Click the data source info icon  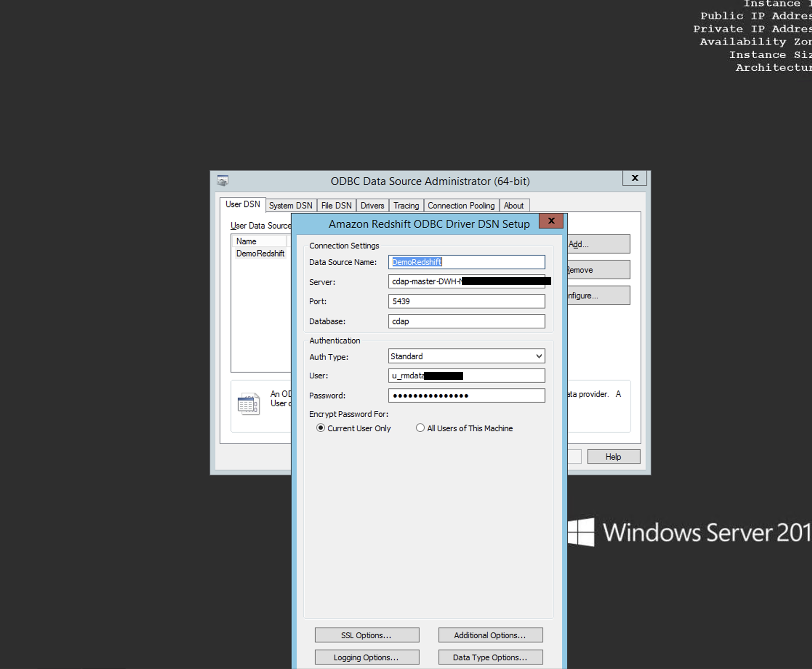249,404
